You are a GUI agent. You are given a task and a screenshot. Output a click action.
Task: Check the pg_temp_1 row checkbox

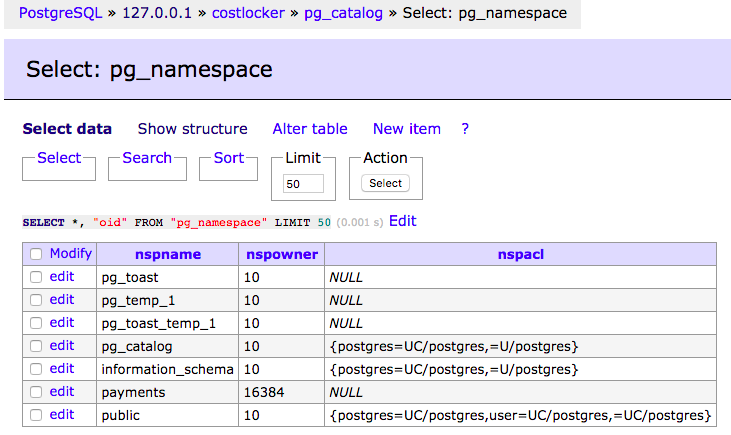(x=36, y=300)
